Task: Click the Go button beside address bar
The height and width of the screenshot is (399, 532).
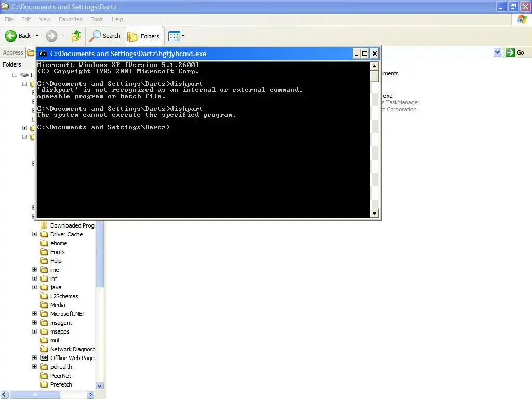Action: pos(515,52)
